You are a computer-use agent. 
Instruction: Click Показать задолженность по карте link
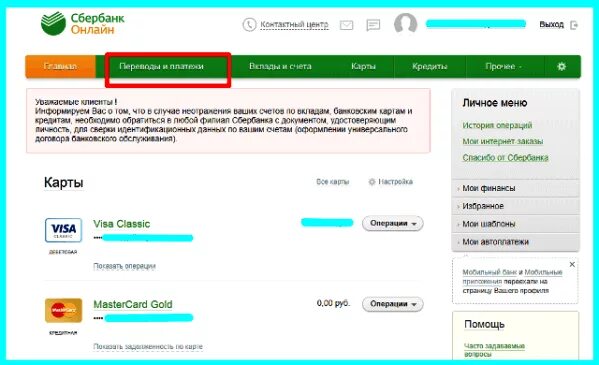pyautogui.click(x=148, y=347)
